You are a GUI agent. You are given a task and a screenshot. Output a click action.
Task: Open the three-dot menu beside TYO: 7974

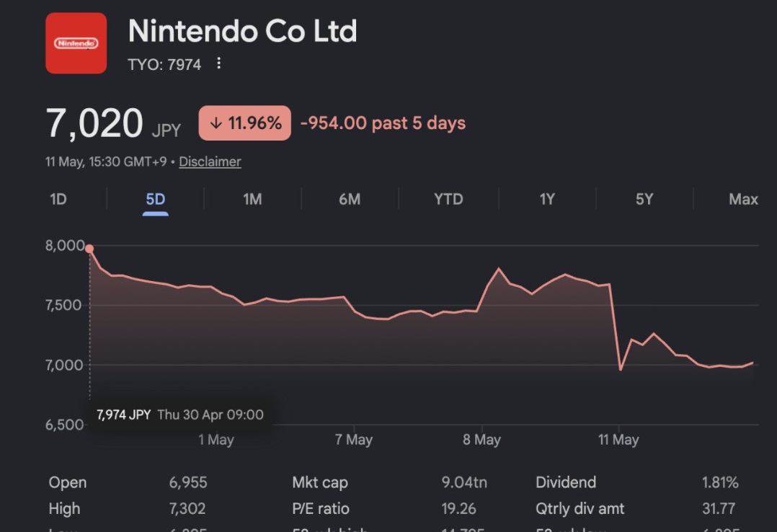218,63
